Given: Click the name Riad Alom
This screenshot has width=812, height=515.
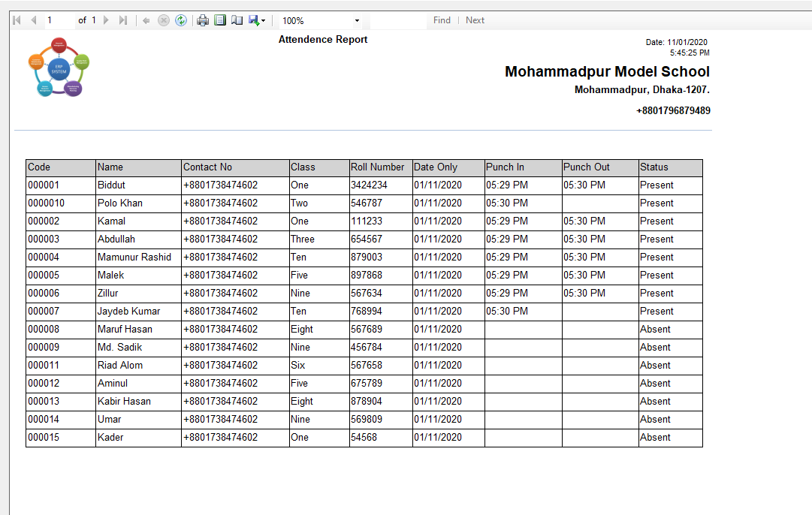Looking at the screenshot, I should [120, 366].
